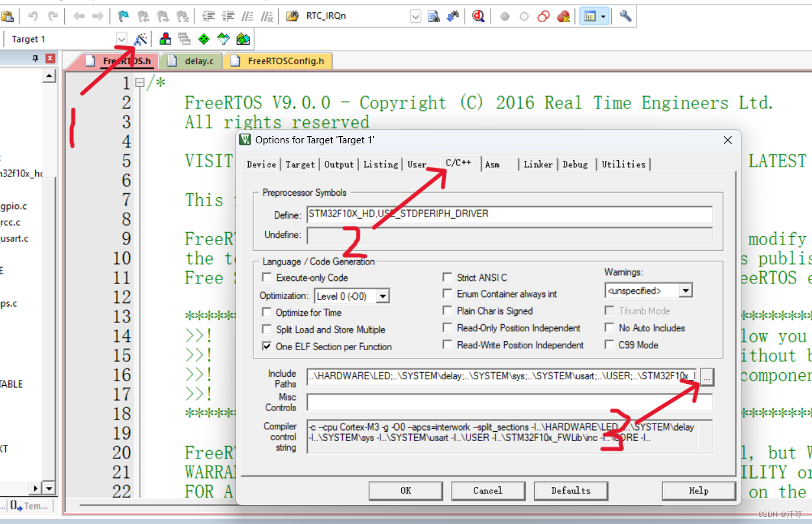Viewport: 812px width, 524px height.
Task: Click the Incremental Find binoculars icon
Action: click(453, 16)
